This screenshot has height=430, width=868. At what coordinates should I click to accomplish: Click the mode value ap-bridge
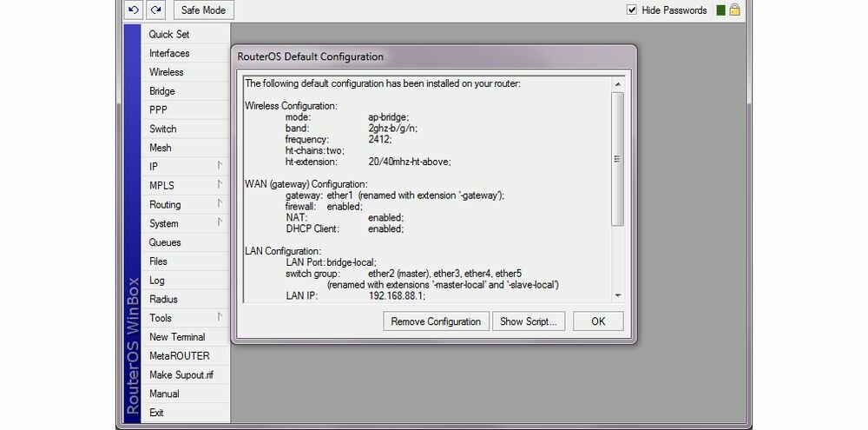(x=389, y=117)
